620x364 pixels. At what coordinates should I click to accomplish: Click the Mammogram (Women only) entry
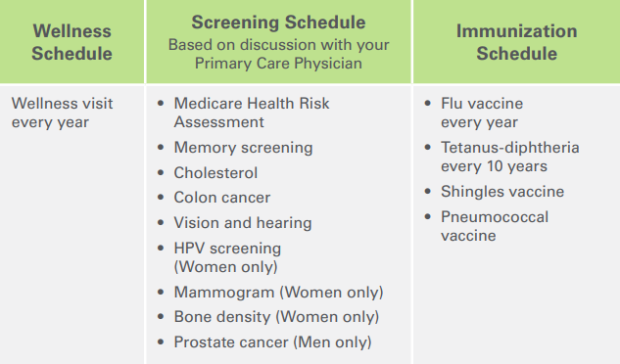[278, 293]
